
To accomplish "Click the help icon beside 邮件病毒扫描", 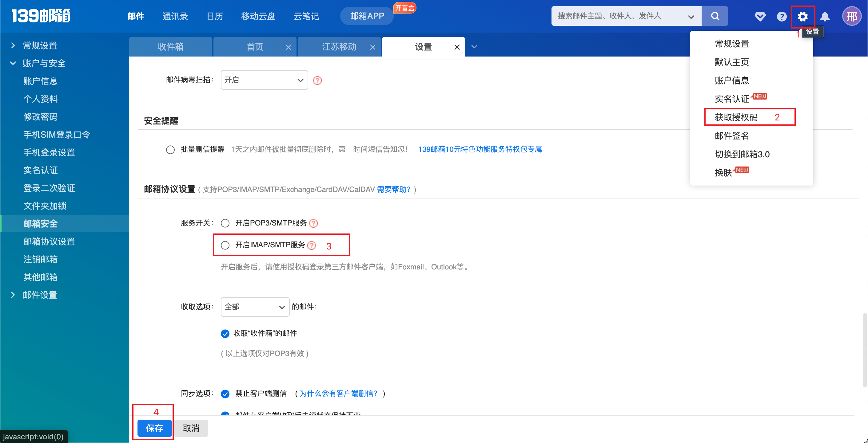I will pyautogui.click(x=317, y=80).
